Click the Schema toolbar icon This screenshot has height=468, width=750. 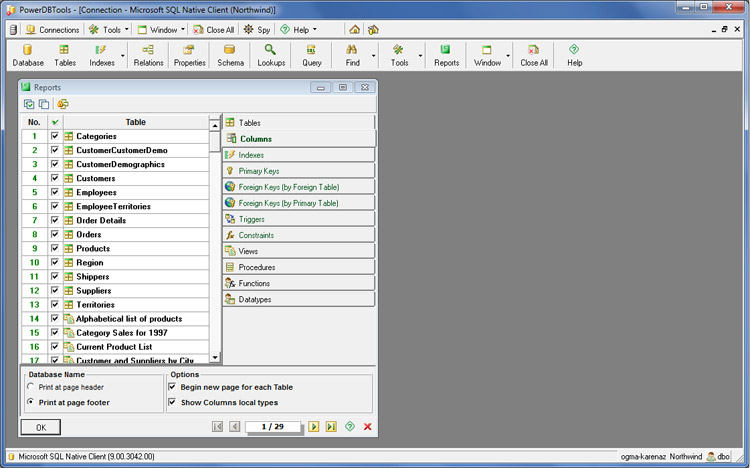(x=230, y=54)
